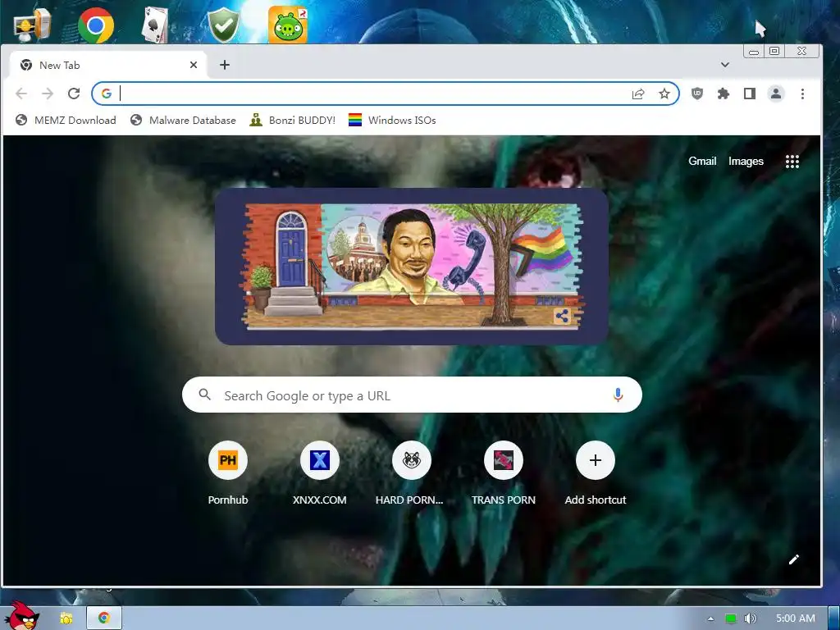840x630 pixels.
Task: Open the Chrome desktop shortcut
Action: click(96, 25)
